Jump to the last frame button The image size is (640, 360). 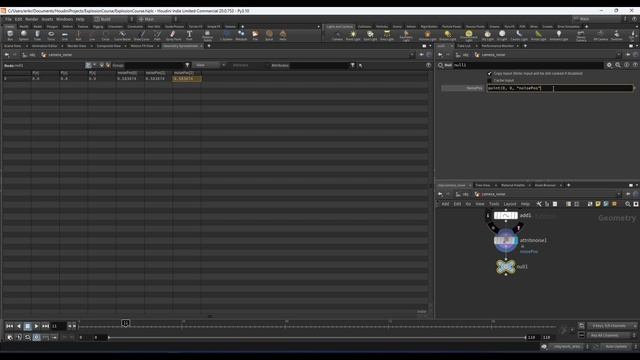pos(45,326)
